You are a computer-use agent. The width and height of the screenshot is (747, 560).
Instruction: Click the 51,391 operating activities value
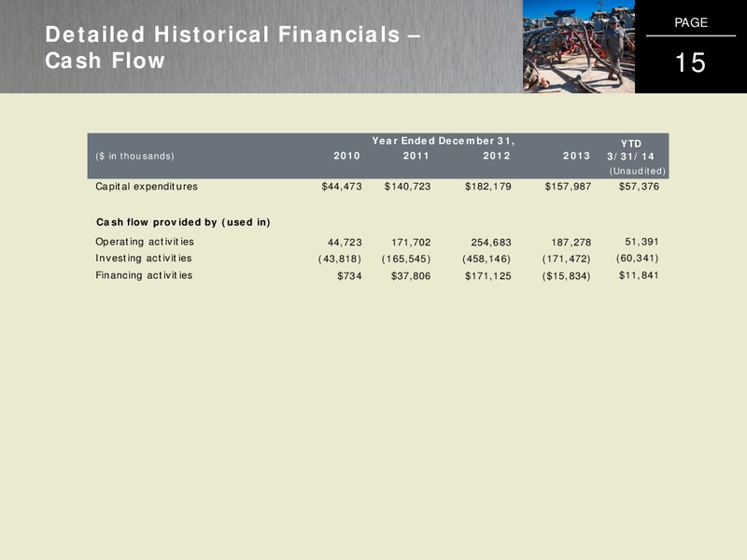point(641,242)
